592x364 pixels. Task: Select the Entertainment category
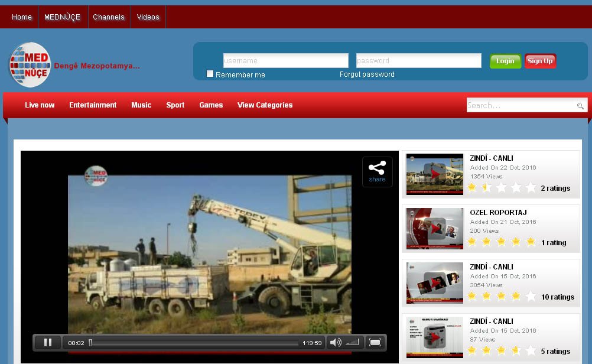point(93,105)
